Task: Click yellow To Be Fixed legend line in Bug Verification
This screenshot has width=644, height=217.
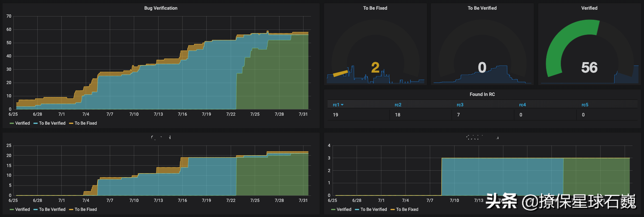Action: [71, 123]
